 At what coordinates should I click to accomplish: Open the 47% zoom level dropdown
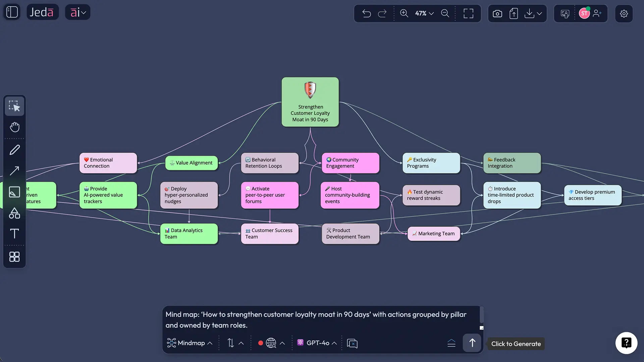pos(424,13)
